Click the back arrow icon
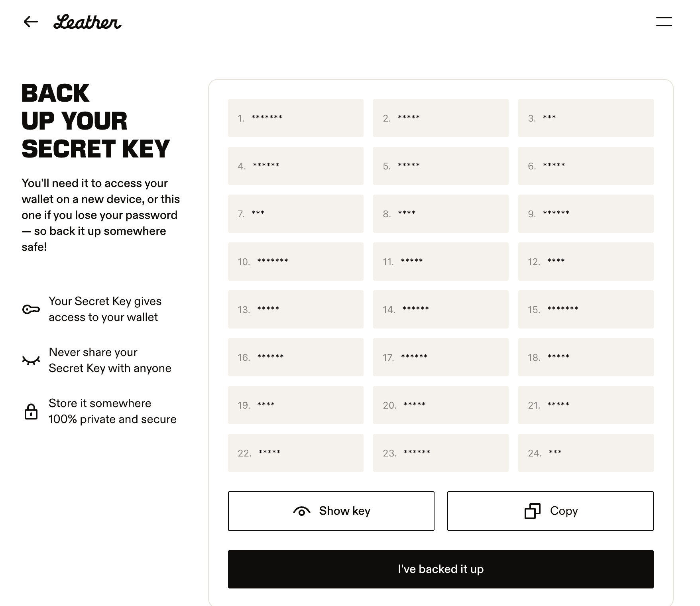The height and width of the screenshot is (606, 700). [31, 22]
